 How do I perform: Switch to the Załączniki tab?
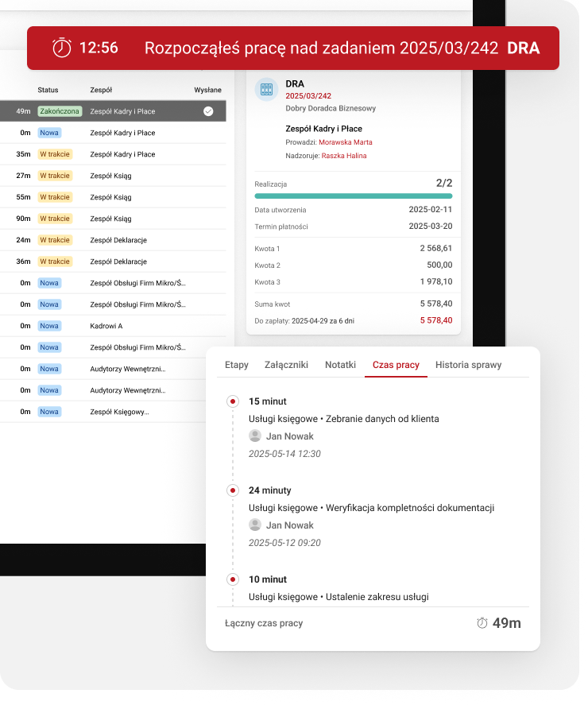pos(286,365)
